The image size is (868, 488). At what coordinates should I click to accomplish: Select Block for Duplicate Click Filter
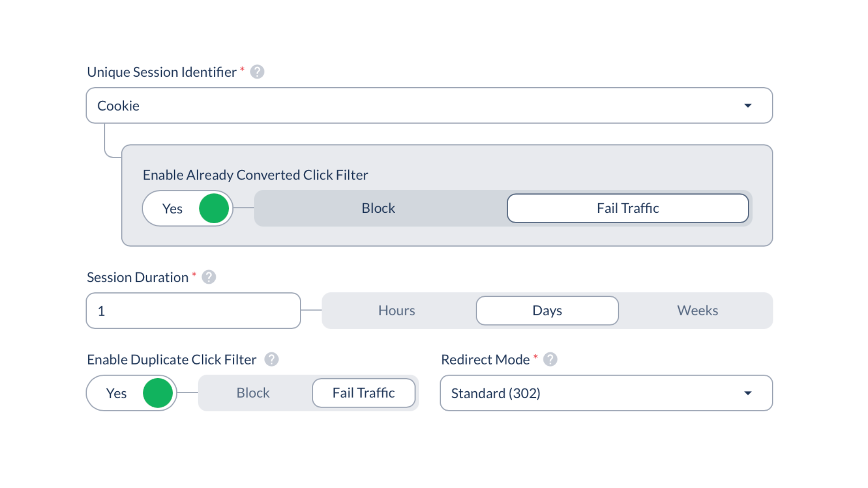point(253,393)
